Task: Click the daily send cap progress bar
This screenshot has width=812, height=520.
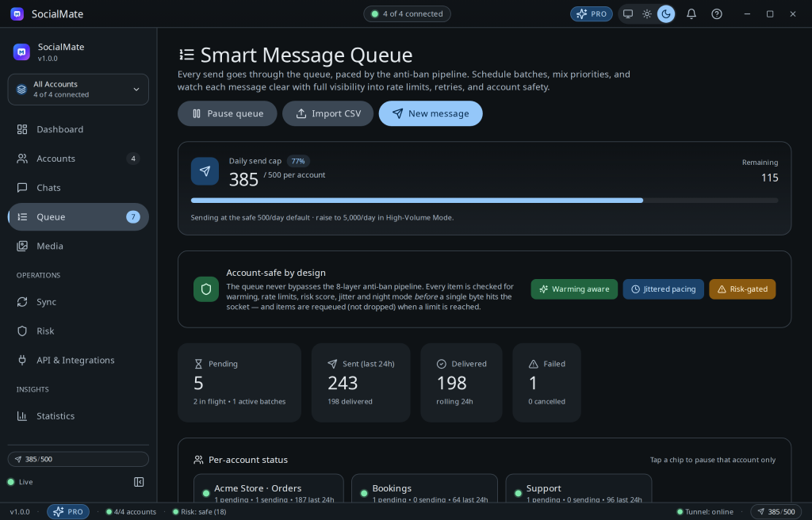Action: coord(485,201)
